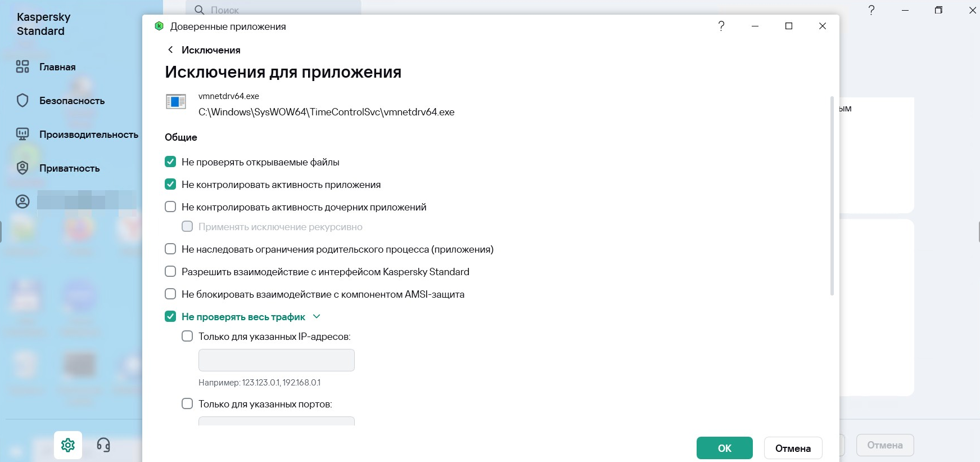Enable Не контролировать активность дочерних приложений
Viewport: 980px width, 462px height.
coord(170,207)
